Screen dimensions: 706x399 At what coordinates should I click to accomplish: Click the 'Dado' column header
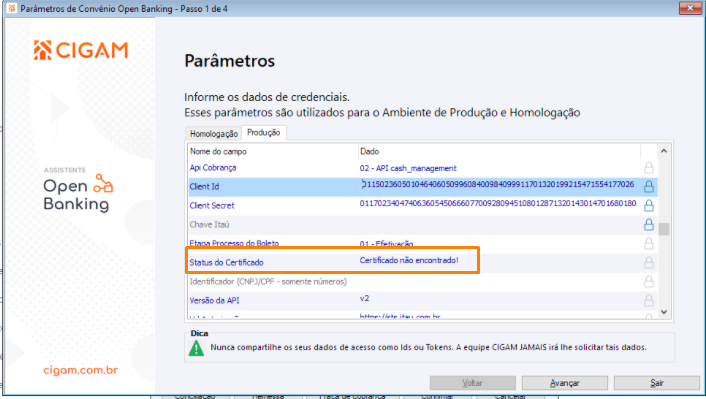pyautogui.click(x=370, y=151)
